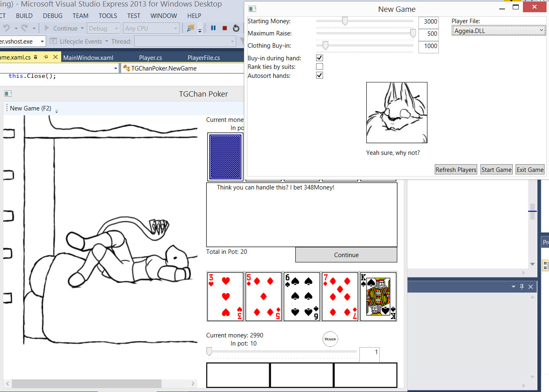The width and height of the screenshot is (549, 392).
Task: Pause debugging with the Break All icon
Action: tap(213, 28)
